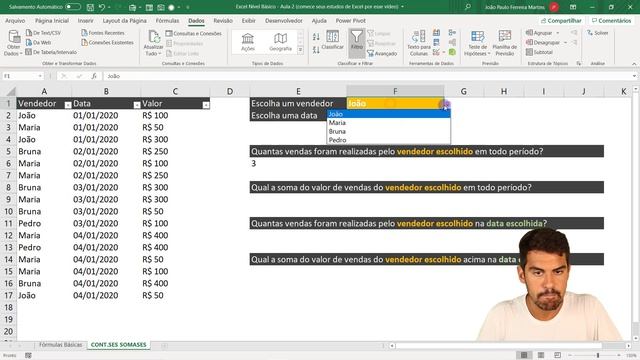Open the Agrupar dropdown arrow
This screenshot has height=360, width=640.
[x=558, y=33]
